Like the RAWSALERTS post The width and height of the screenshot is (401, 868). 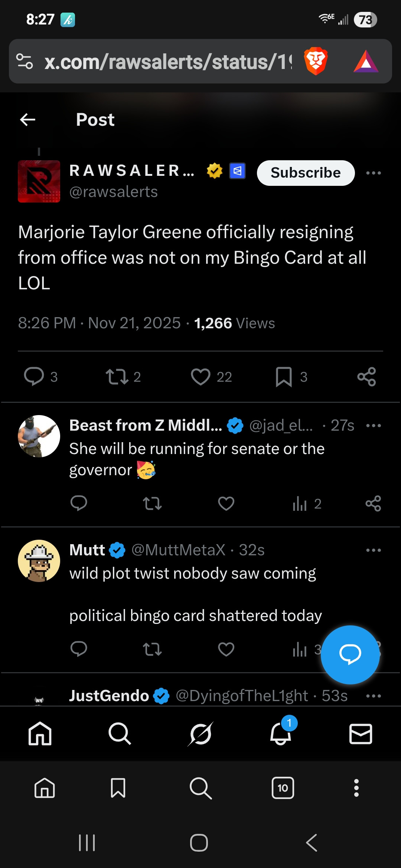[200, 377]
